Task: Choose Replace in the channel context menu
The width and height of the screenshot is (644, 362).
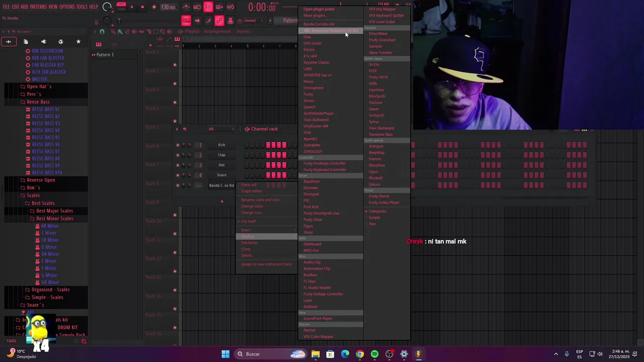Action: (x=267, y=236)
